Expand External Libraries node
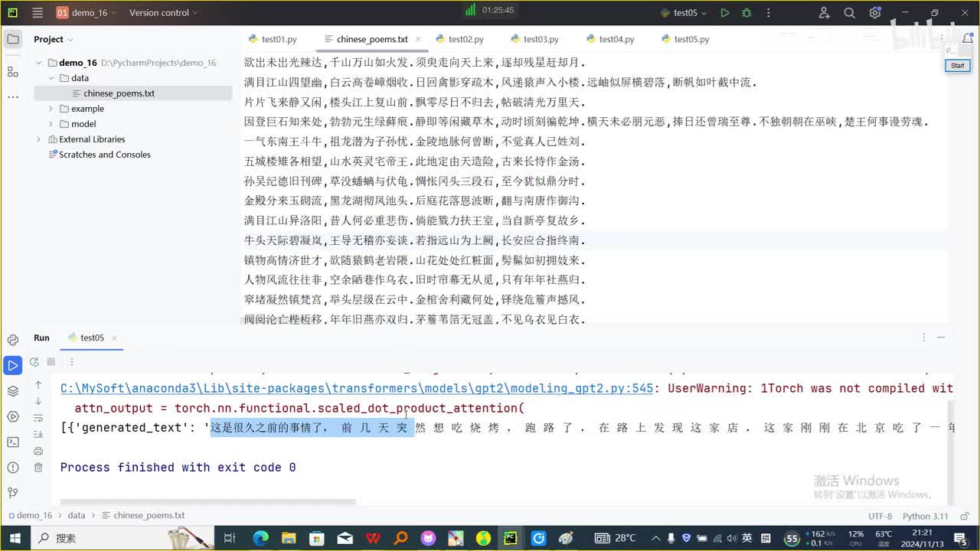 coord(39,139)
